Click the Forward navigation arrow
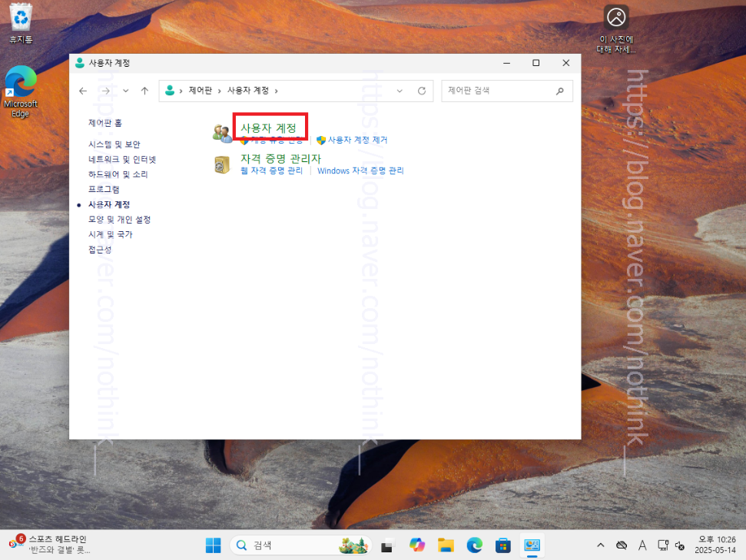 [x=105, y=91]
